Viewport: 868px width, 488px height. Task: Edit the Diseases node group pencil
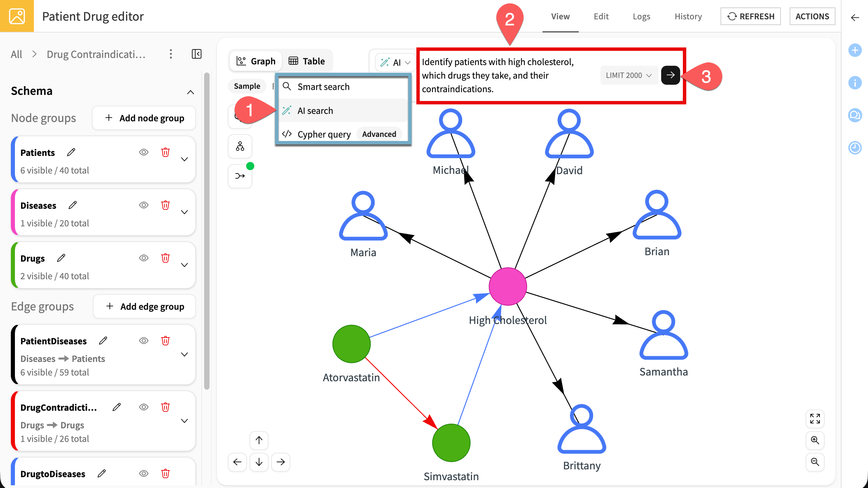point(73,205)
